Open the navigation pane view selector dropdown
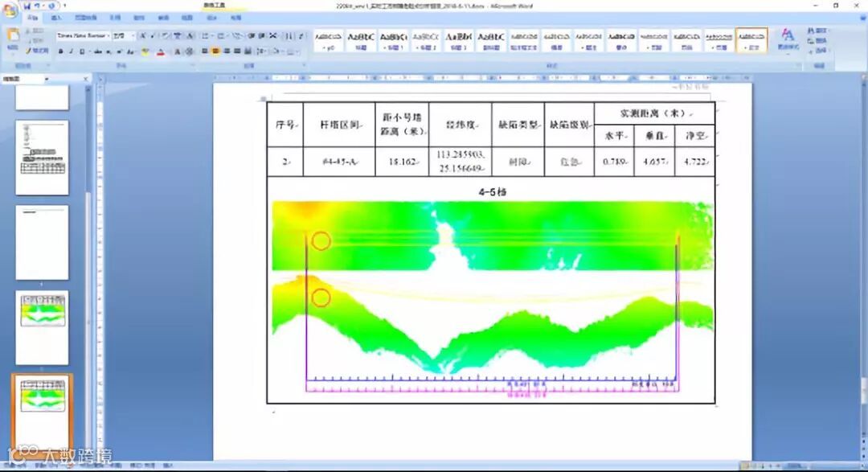 click(47, 80)
